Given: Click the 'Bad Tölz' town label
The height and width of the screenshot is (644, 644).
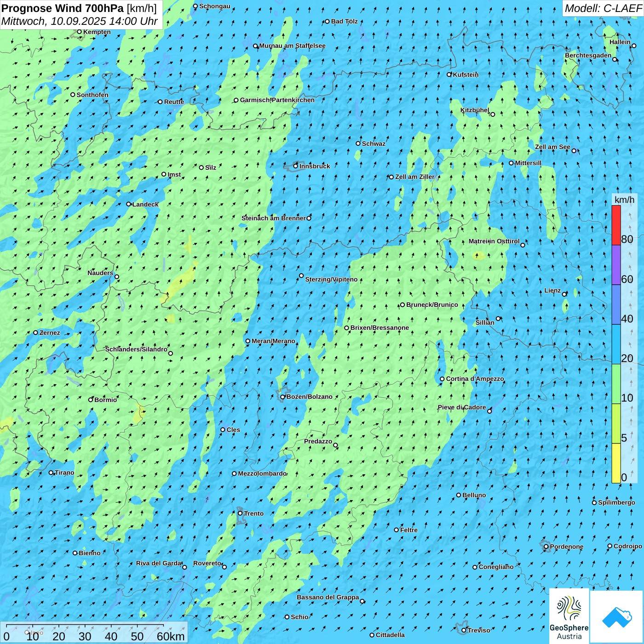Looking at the screenshot, I should click(344, 21).
